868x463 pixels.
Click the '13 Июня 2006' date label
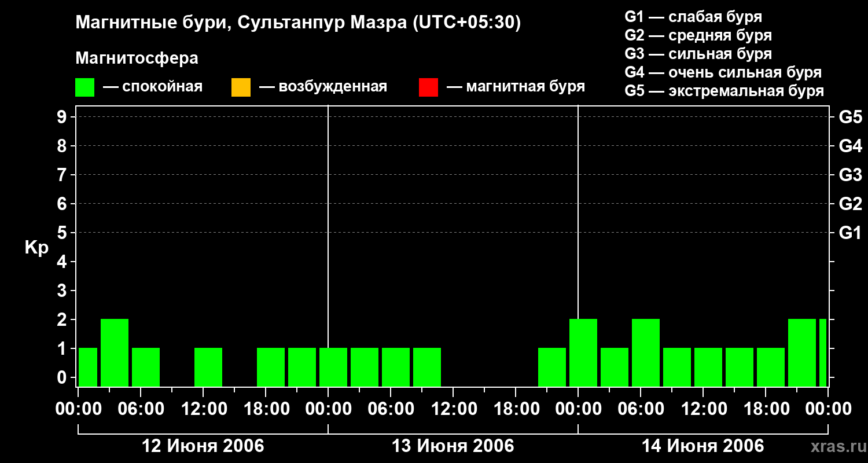coord(453,446)
